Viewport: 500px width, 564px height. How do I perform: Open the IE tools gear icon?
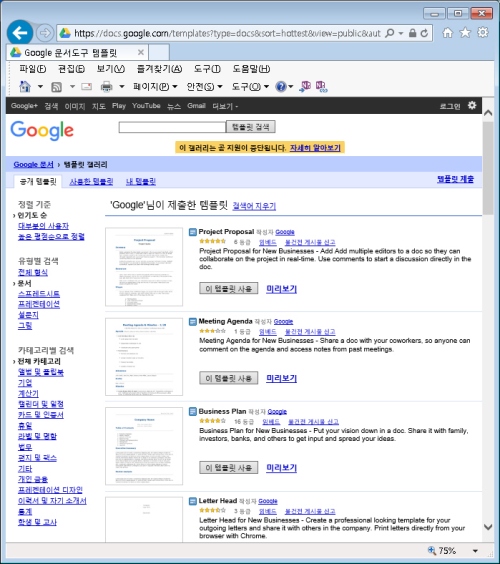click(x=483, y=32)
